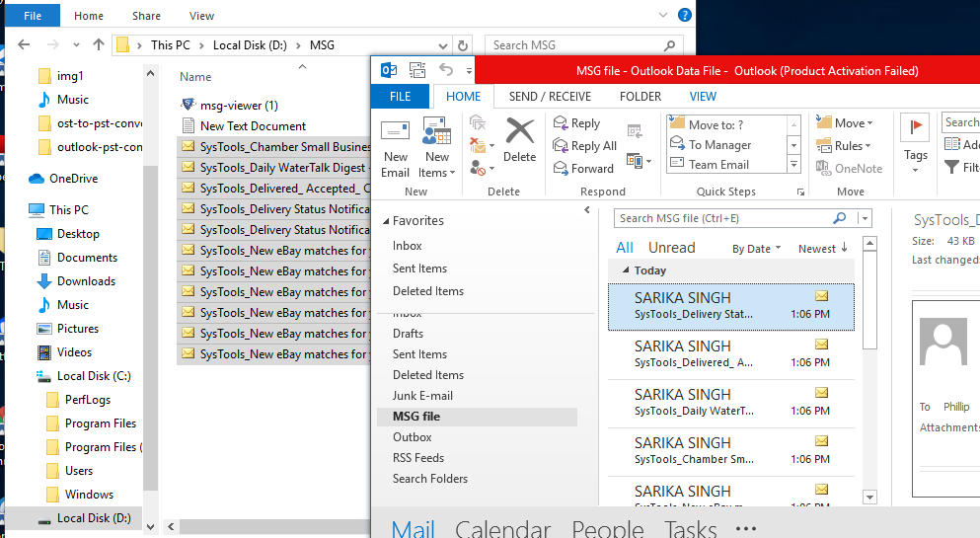
Task: Click the Explorer back arrow
Action: coord(24,44)
